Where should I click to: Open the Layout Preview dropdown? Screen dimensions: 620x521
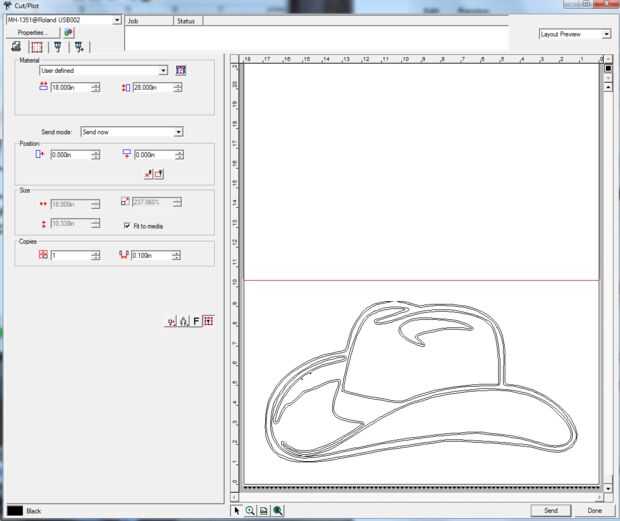coord(606,34)
